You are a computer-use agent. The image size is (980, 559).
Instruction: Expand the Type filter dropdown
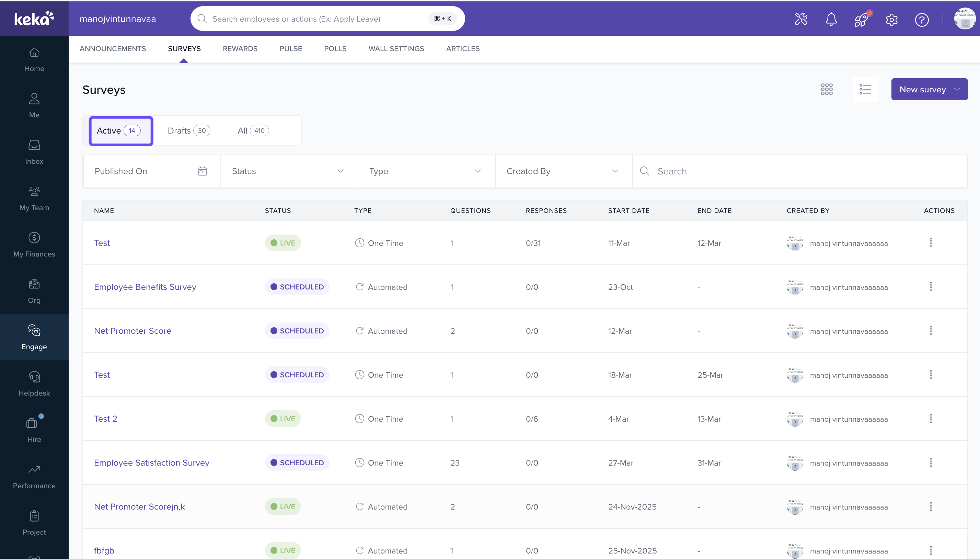426,171
